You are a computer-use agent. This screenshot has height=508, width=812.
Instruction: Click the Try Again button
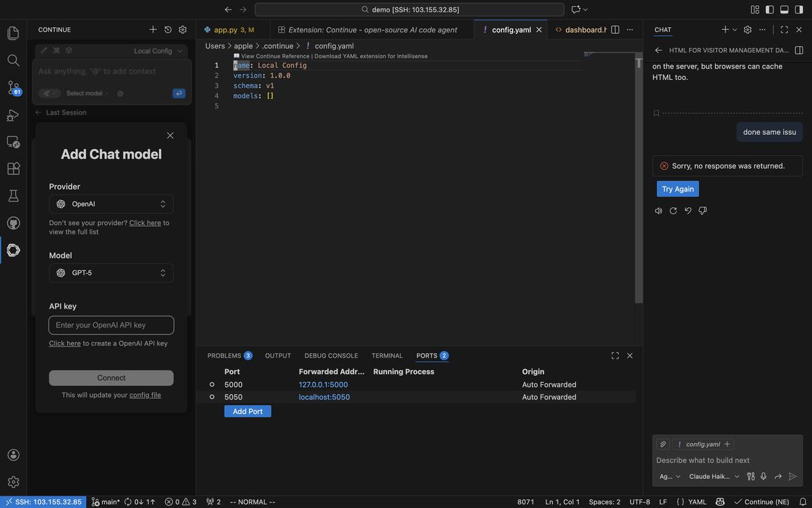tap(677, 189)
